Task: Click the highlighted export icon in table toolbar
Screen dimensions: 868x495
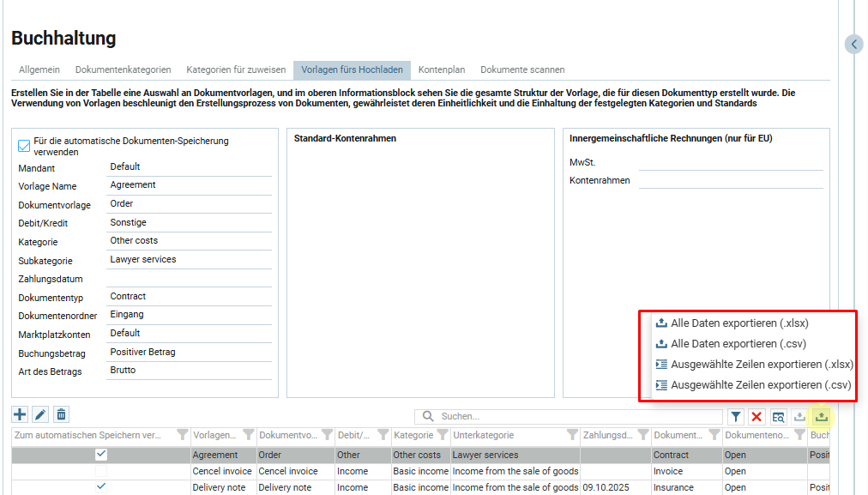Action: pyautogui.click(x=822, y=417)
